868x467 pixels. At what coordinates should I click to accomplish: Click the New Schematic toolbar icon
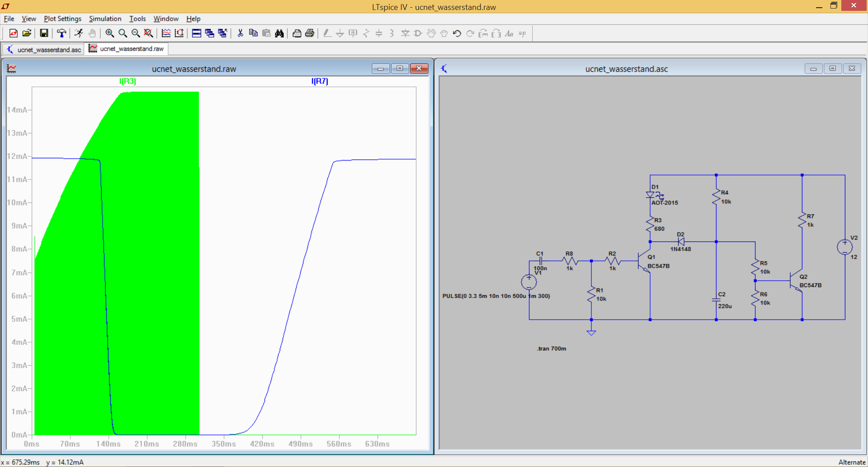tap(14, 33)
